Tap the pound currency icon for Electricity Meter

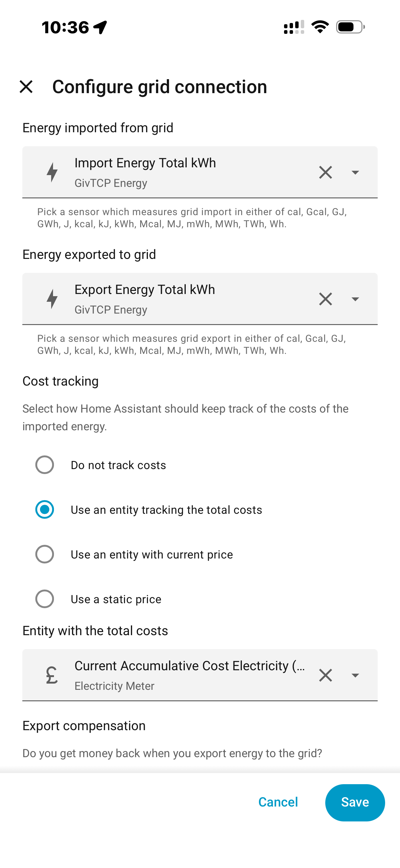pos(52,675)
